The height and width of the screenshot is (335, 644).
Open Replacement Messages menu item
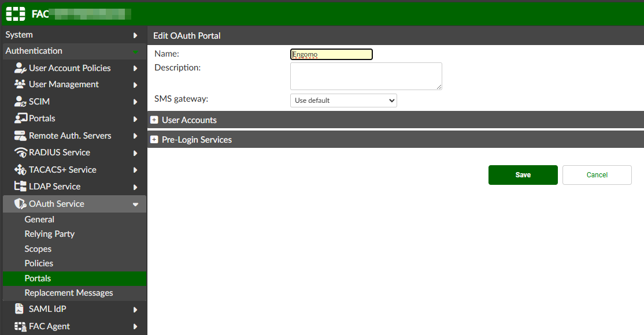point(69,293)
